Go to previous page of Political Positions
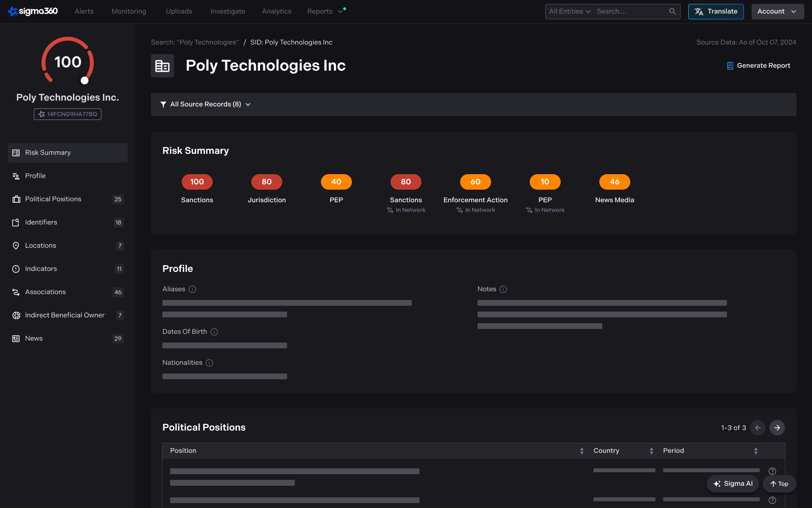Image resolution: width=812 pixels, height=508 pixels. point(758,428)
